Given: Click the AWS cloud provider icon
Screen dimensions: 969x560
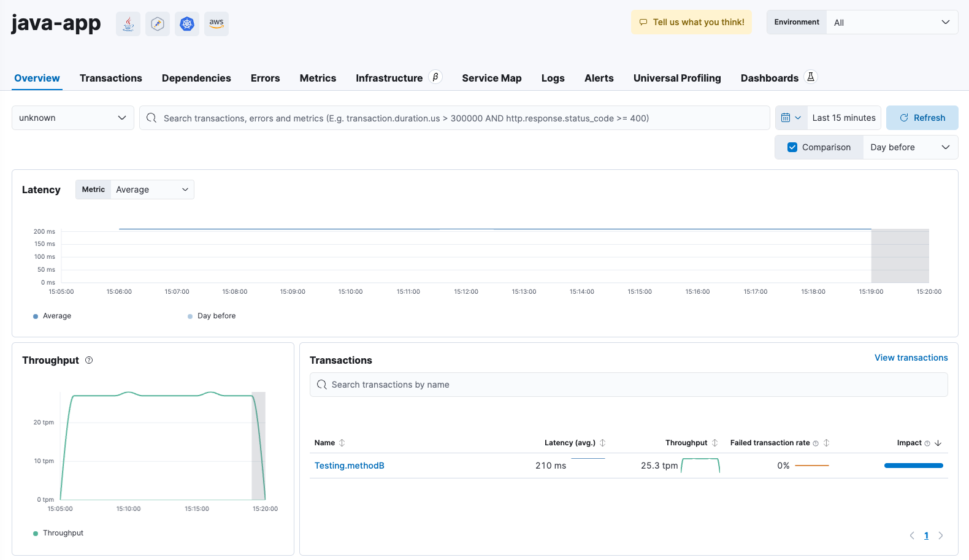Looking at the screenshot, I should pyautogui.click(x=216, y=24).
